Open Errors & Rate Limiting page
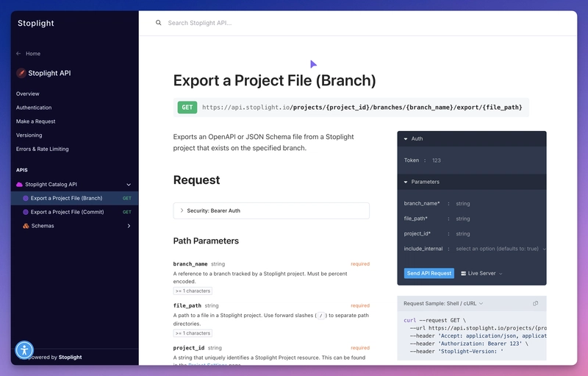 (43, 149)
